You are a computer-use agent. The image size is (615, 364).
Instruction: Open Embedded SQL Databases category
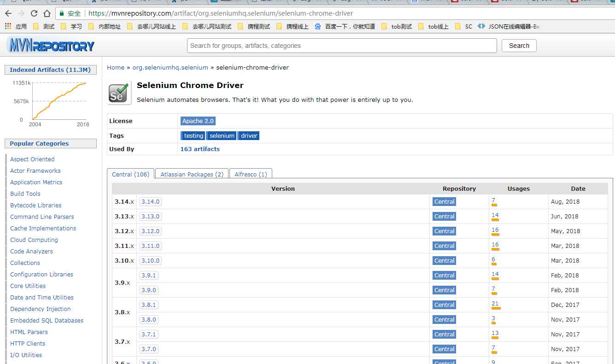[x=47, y=320]
